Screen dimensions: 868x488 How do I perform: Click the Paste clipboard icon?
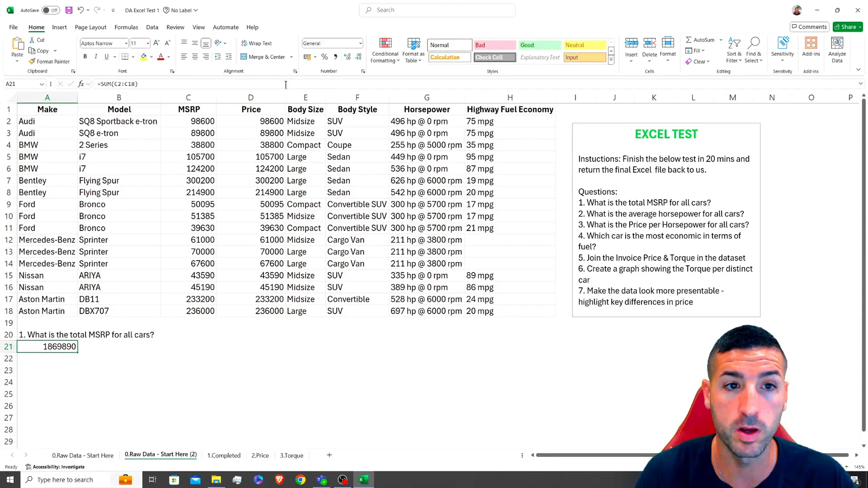17,44
